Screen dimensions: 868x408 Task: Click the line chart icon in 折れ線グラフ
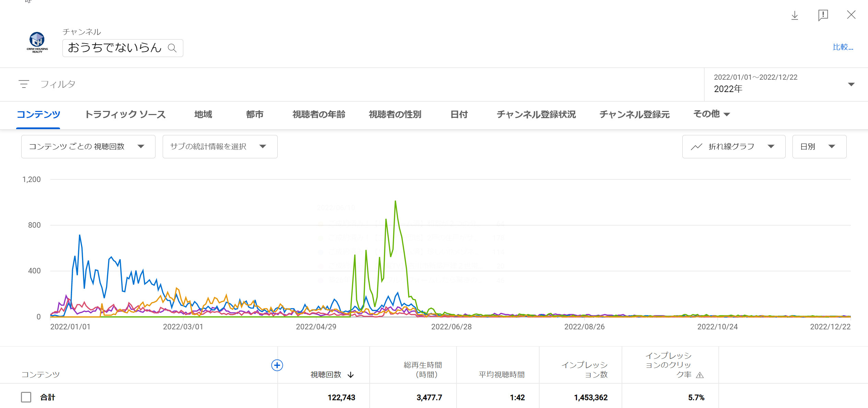[696, 147]
